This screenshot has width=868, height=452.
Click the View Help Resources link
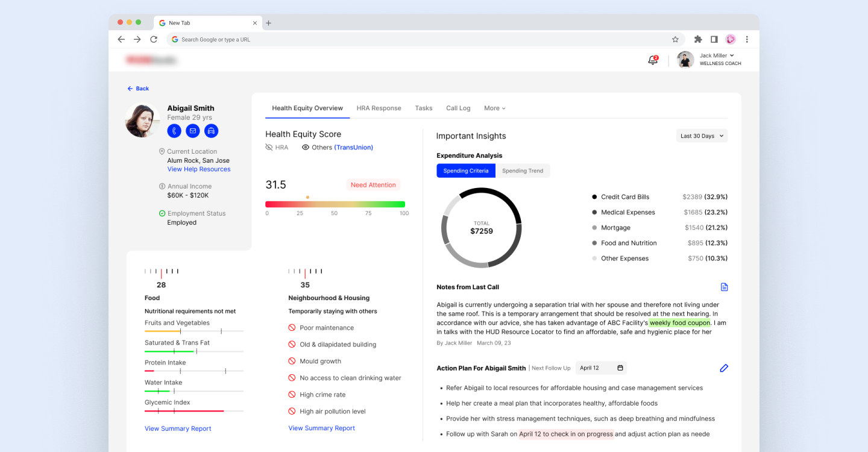pos(199,169)
